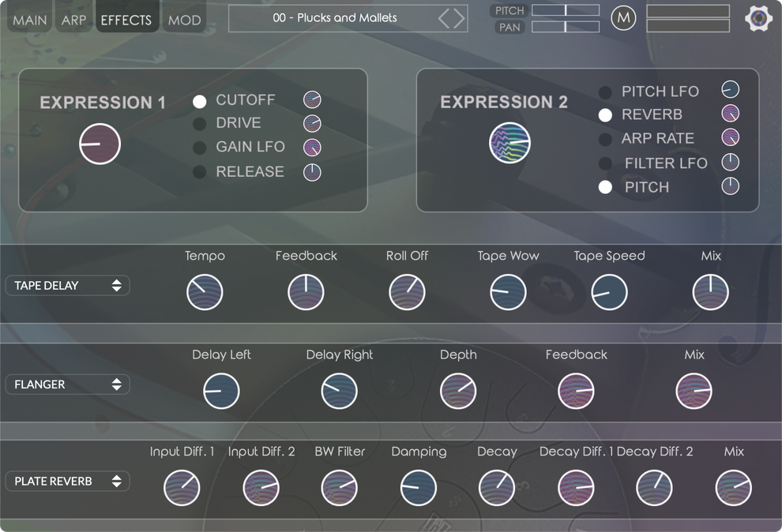
Task: Click the Expression 2 waveform knob
Action: (509, 143)
